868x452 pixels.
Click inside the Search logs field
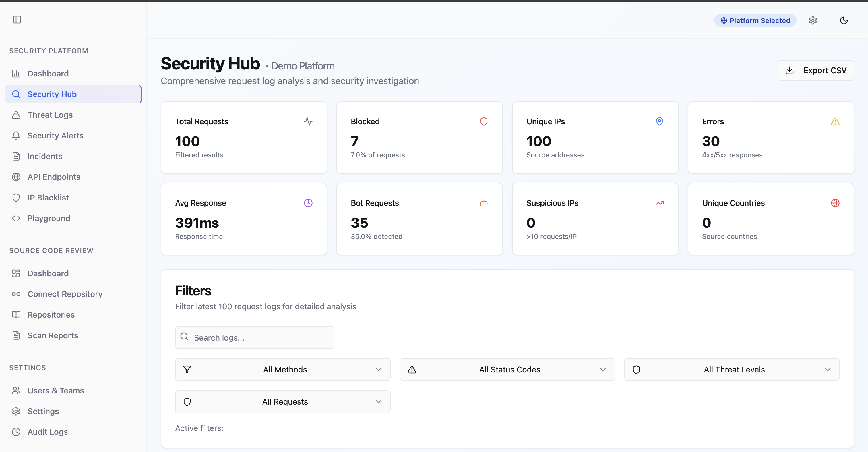(x=254, y=337)
